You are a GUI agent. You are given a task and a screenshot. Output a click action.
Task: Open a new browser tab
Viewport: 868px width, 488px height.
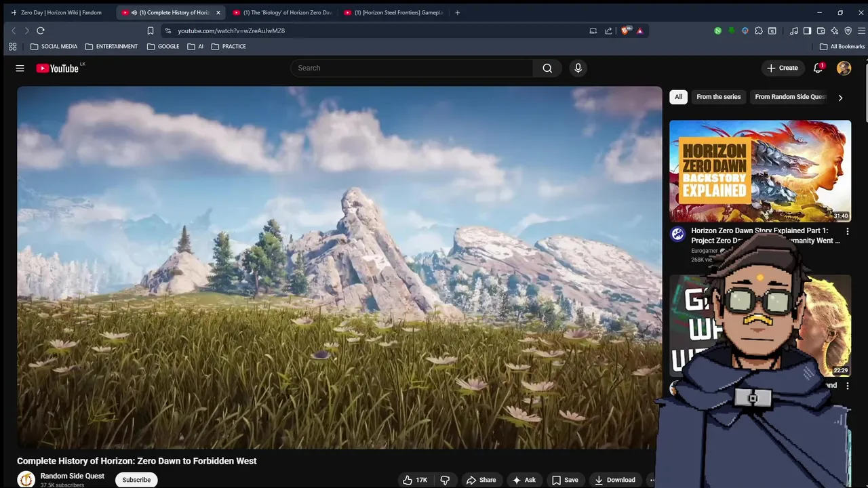457,12
